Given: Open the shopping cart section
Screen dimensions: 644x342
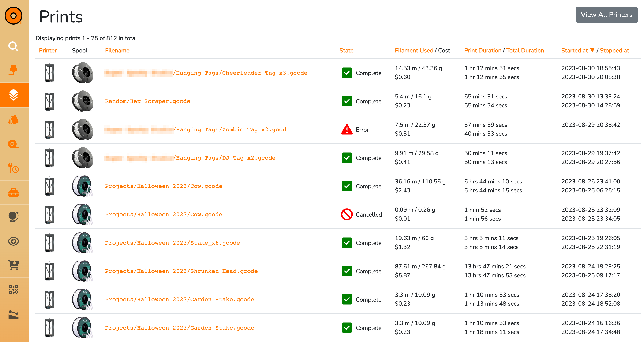Looking at the screenshot, I should coord(14,265).
